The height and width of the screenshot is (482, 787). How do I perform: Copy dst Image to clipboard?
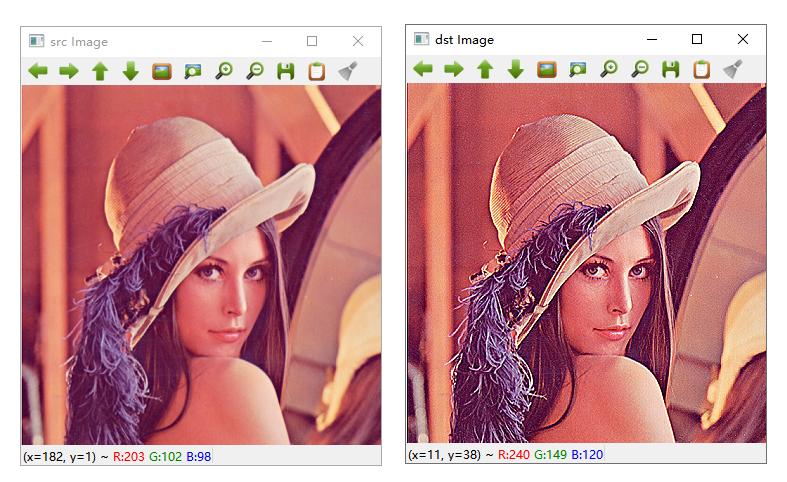coord(702,69)
